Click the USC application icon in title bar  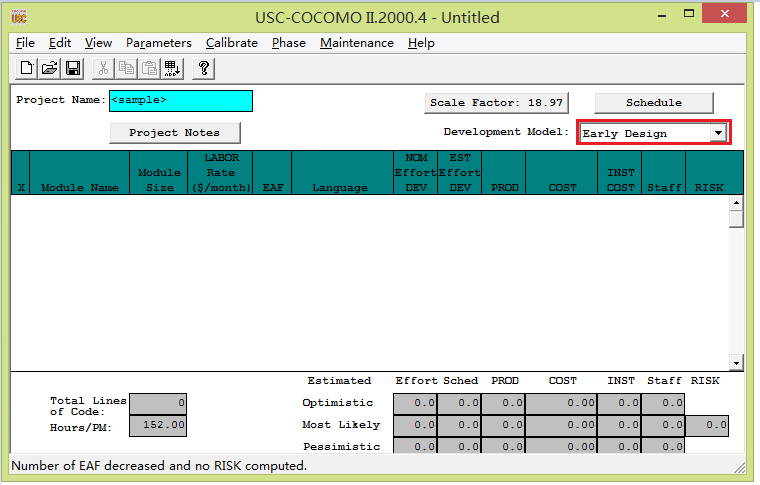[x=19, y=17]
